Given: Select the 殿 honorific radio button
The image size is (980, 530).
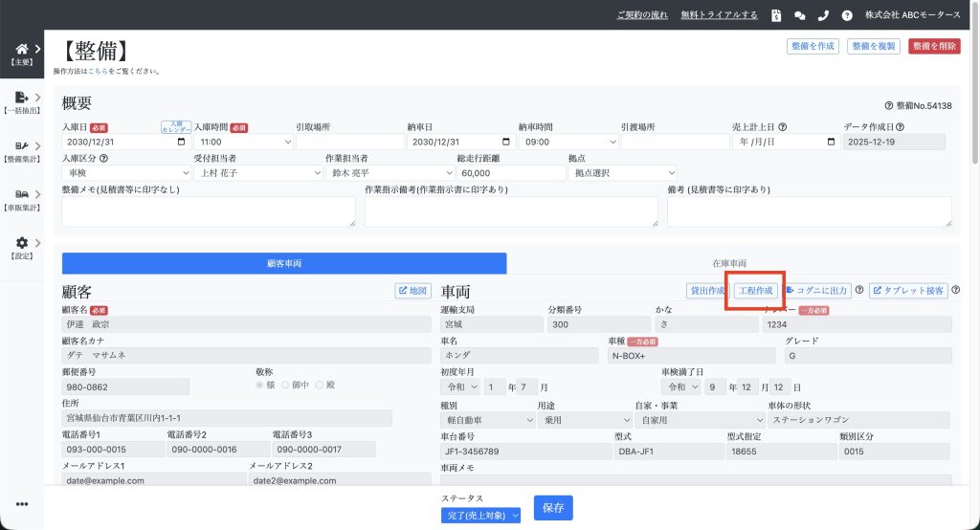Looking at the screenshot, I should 320,385.
